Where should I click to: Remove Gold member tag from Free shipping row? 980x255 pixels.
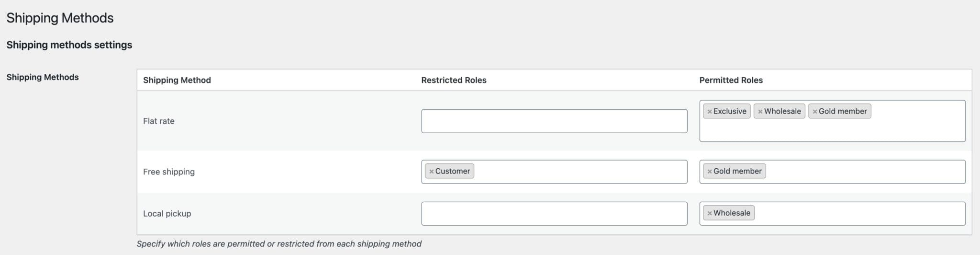coord(710,172)
